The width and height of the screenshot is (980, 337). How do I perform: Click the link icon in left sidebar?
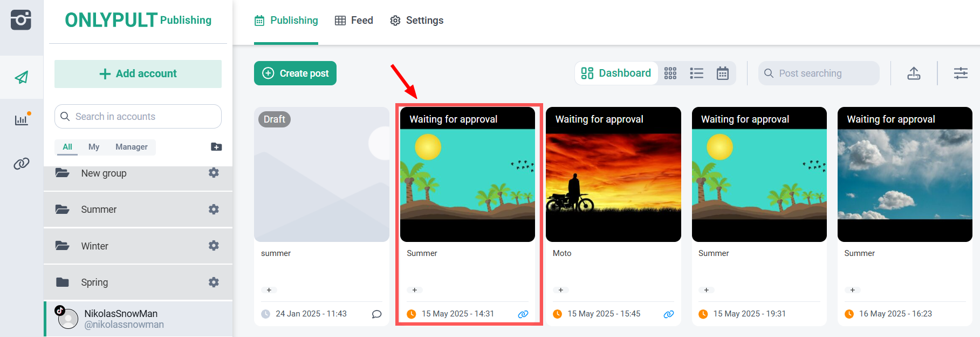click(22, 164)
